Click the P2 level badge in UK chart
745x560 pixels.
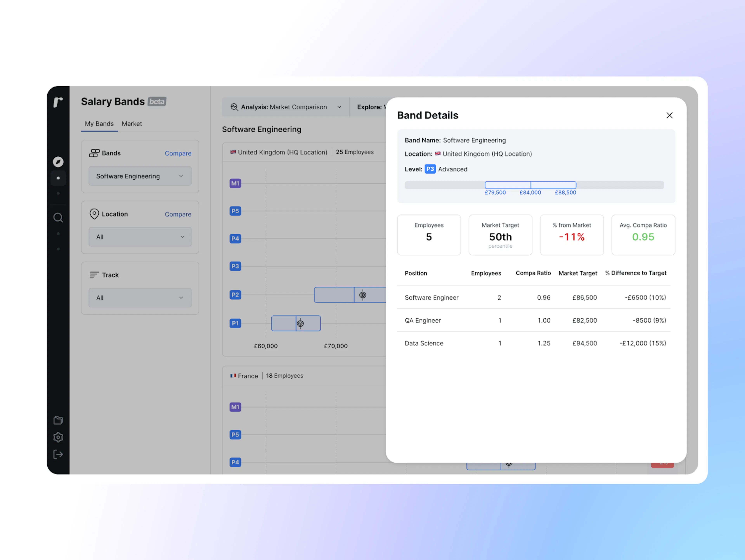tap(235, 295)
